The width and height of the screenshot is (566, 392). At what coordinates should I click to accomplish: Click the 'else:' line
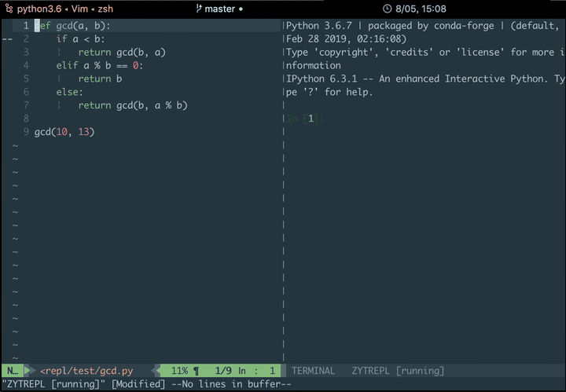tap(69, 93)
